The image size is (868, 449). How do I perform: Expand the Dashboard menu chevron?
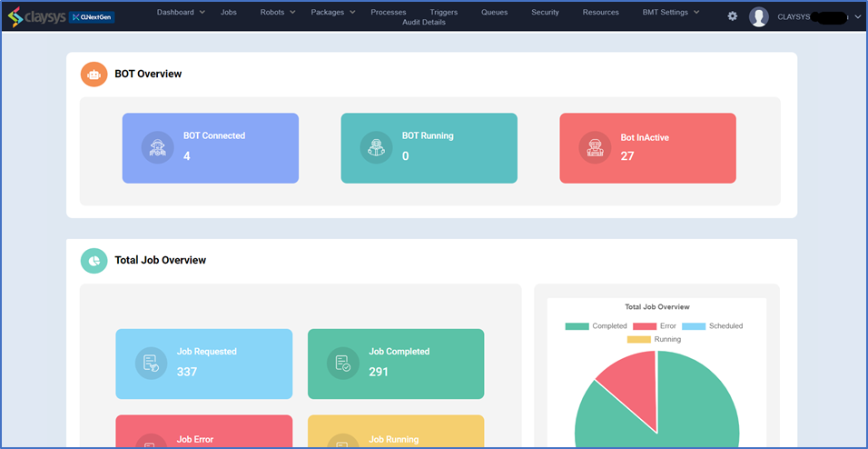point(202,12)
